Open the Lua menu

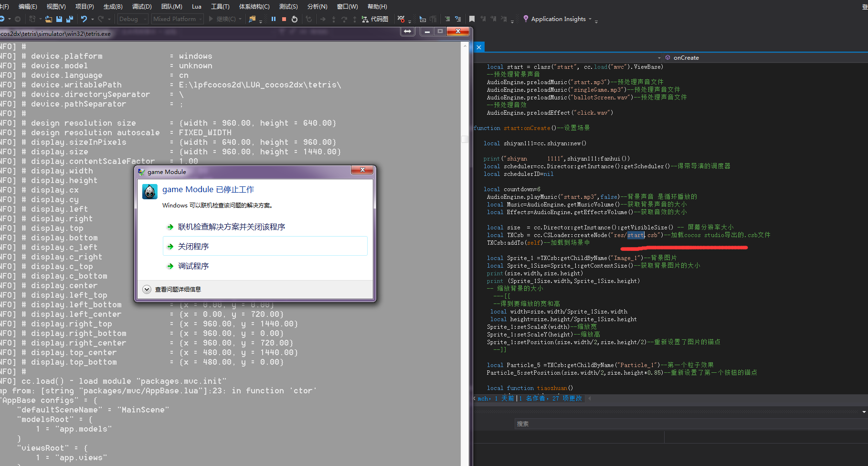[196, 6]
